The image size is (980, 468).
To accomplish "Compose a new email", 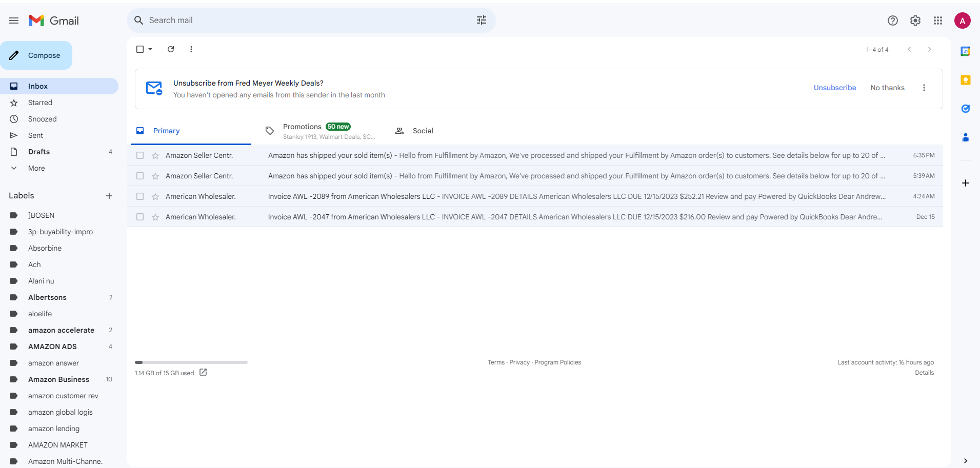I will click(x=36, y=55).
